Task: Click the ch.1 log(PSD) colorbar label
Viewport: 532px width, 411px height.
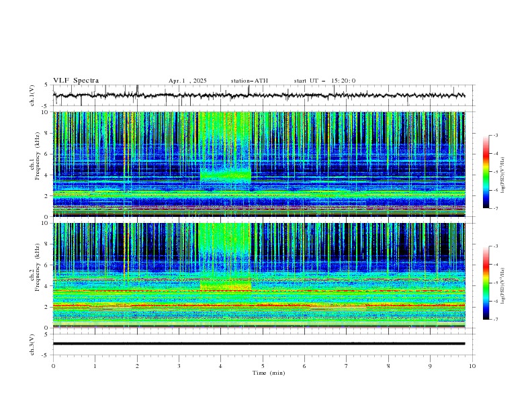Action: (502, 175)
